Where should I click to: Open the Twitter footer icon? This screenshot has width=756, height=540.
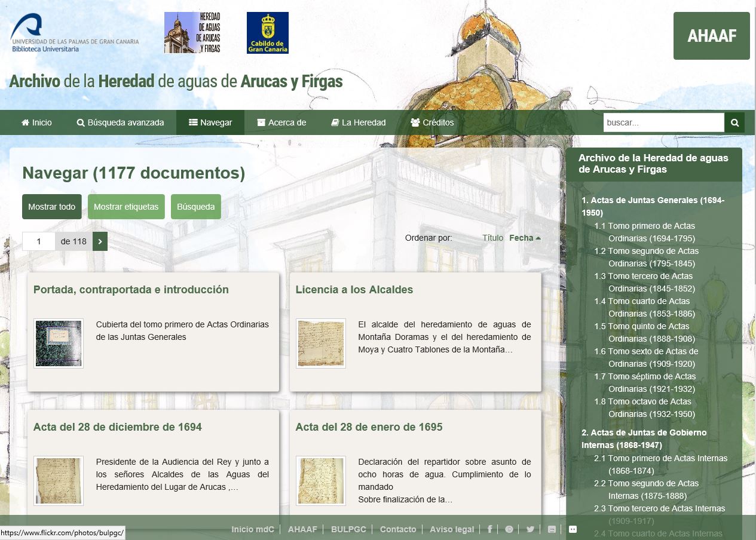(530, 529)
